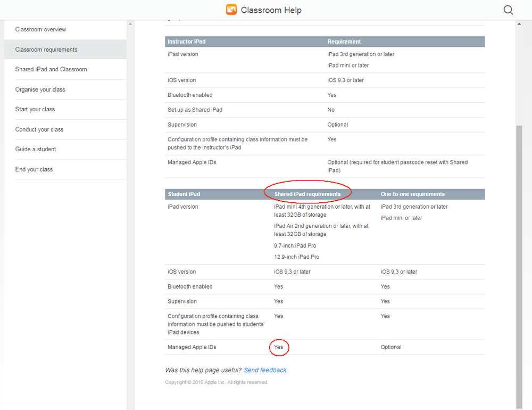Click the main page scrollbar thumb
Screen dimensions: 532x410
pyautogui.click(x=519, y=267)
